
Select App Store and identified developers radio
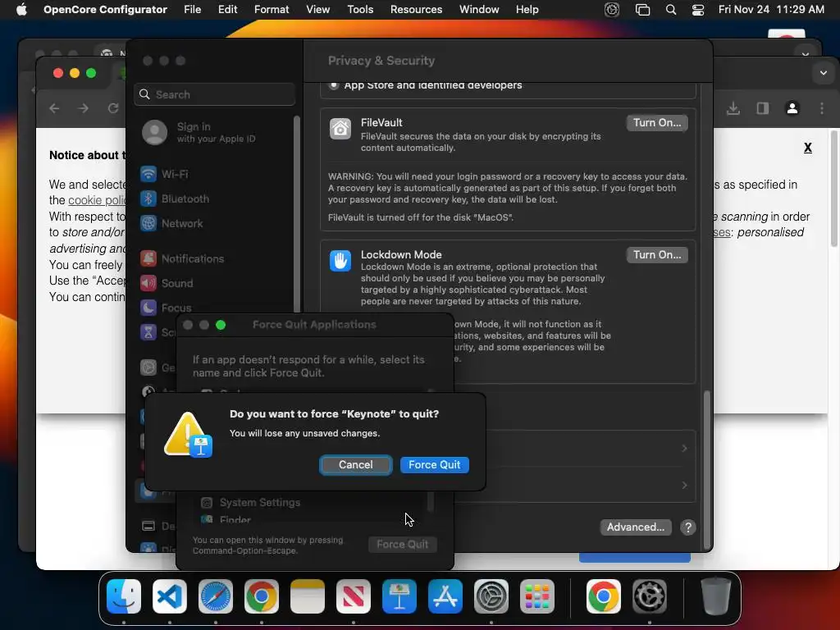pos(334,85)
